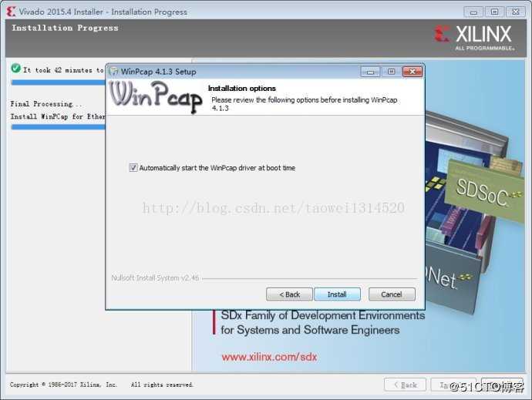The image size is (532, 400).
Task: Cancel the WinPcap Setup dialog
Action: (392, 294)
